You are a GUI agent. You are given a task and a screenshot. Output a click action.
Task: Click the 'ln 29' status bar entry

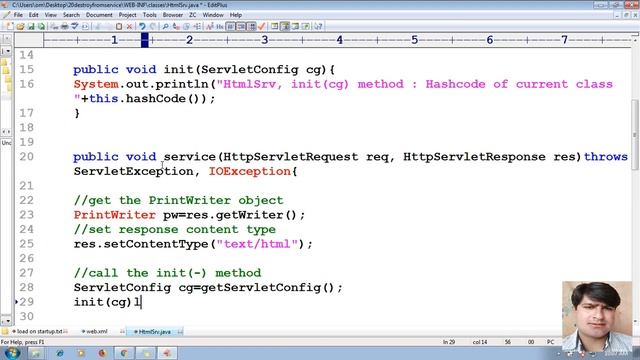(x=449, y=342)
